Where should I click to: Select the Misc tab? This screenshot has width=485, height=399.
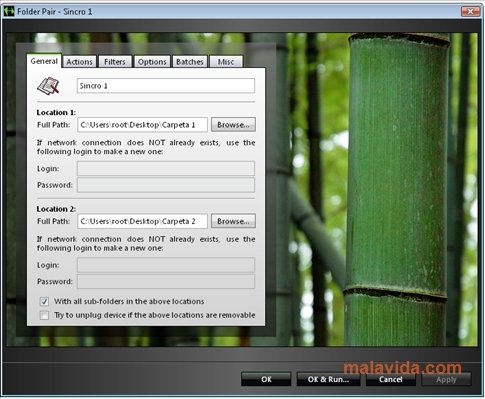coord(226,62)
